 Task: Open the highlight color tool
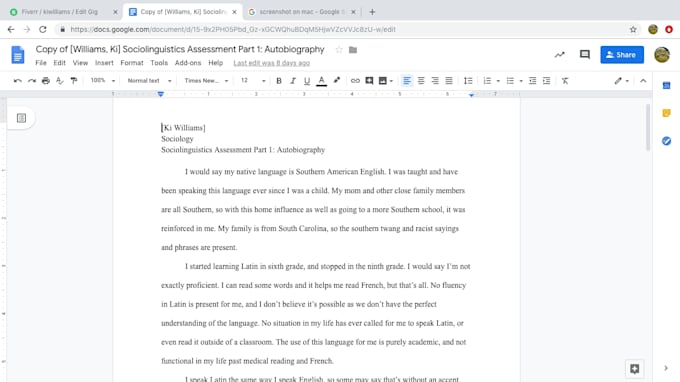point(337,81)
